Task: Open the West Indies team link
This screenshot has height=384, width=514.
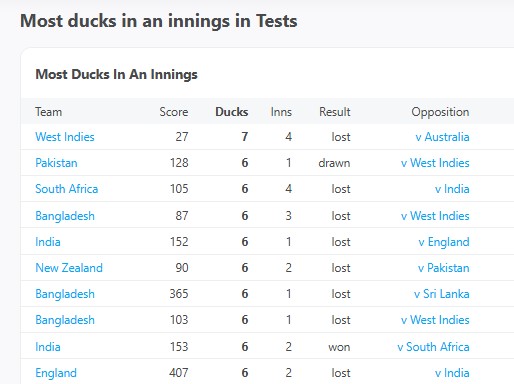Action: pos(65,137)
